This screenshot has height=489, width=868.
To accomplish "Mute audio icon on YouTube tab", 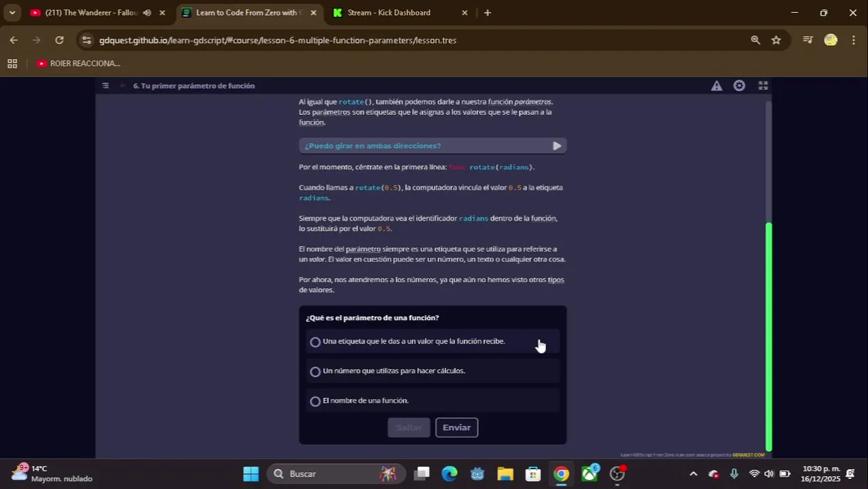I will (147, 12).
